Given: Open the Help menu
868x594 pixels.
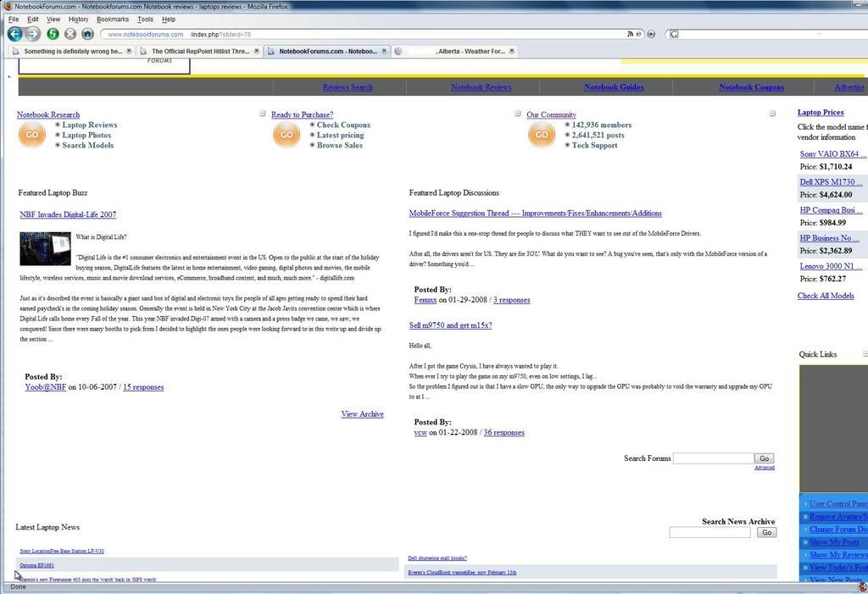Looking at the screenshot, I should pos(169,19).
